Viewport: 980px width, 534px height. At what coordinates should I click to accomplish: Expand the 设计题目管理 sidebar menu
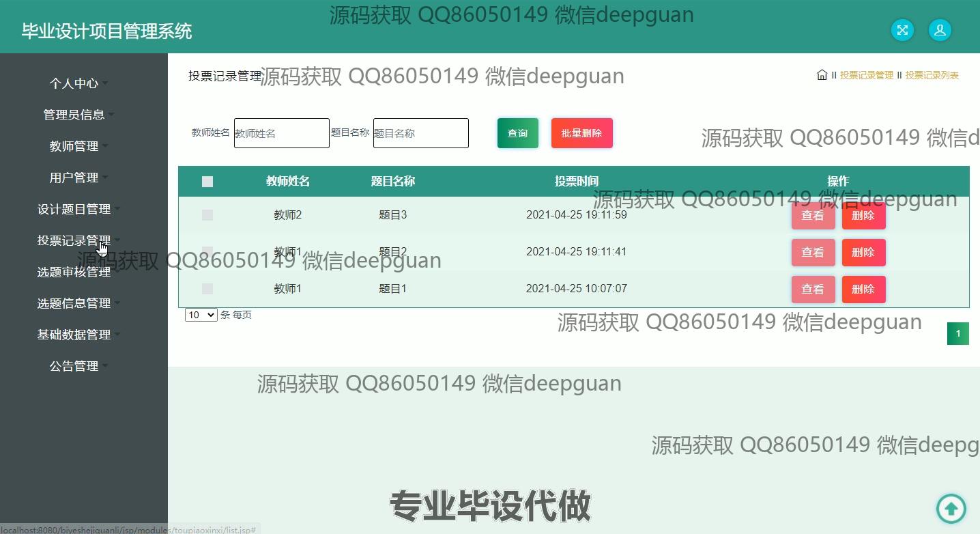pos(74,209)
